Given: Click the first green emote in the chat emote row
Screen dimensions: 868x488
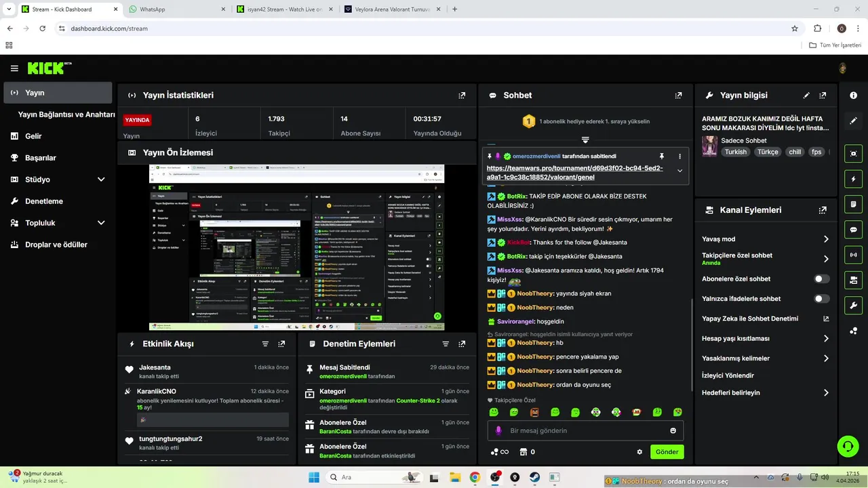Looking at the screenshot, I should coord(494,412).
